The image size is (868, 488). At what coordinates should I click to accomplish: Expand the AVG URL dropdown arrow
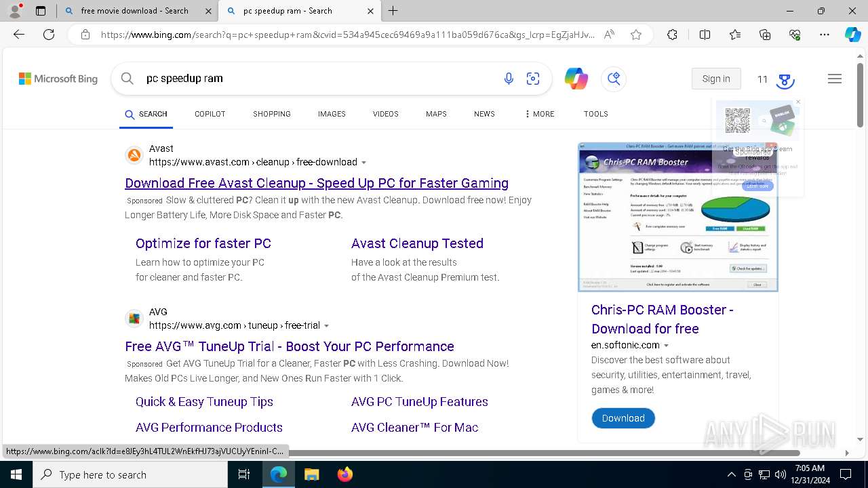tap(326, 326)
